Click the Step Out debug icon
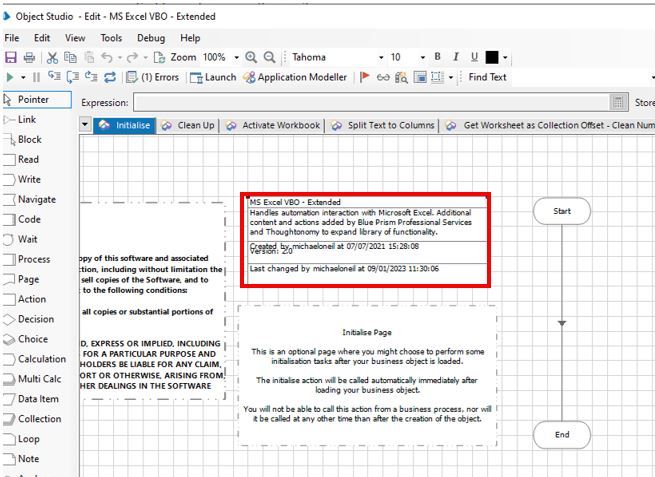The image size is (655, 477). click(x=91, y=77)
